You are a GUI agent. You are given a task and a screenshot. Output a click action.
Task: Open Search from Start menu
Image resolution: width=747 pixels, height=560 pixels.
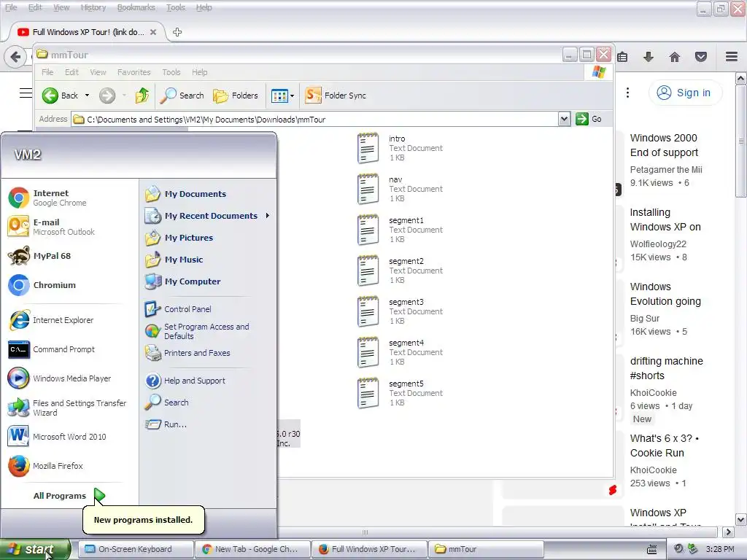point(167,402)
